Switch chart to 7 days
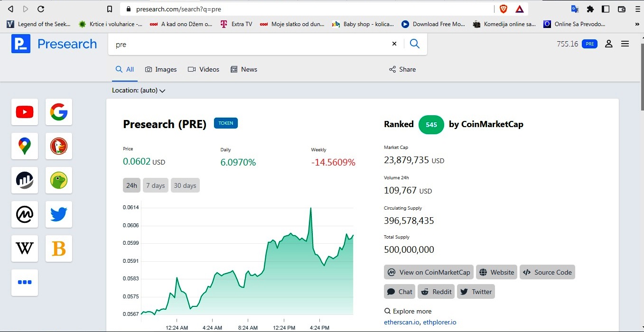Image resolution: width=644 pixels, height=332 pixels. pyautogui.click(x=156, y=185)
